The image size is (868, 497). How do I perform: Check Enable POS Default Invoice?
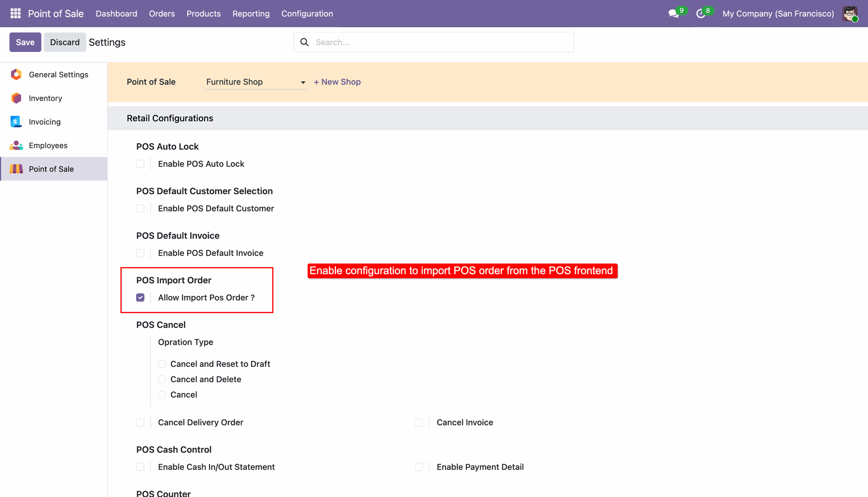click(x=140, y=253)
